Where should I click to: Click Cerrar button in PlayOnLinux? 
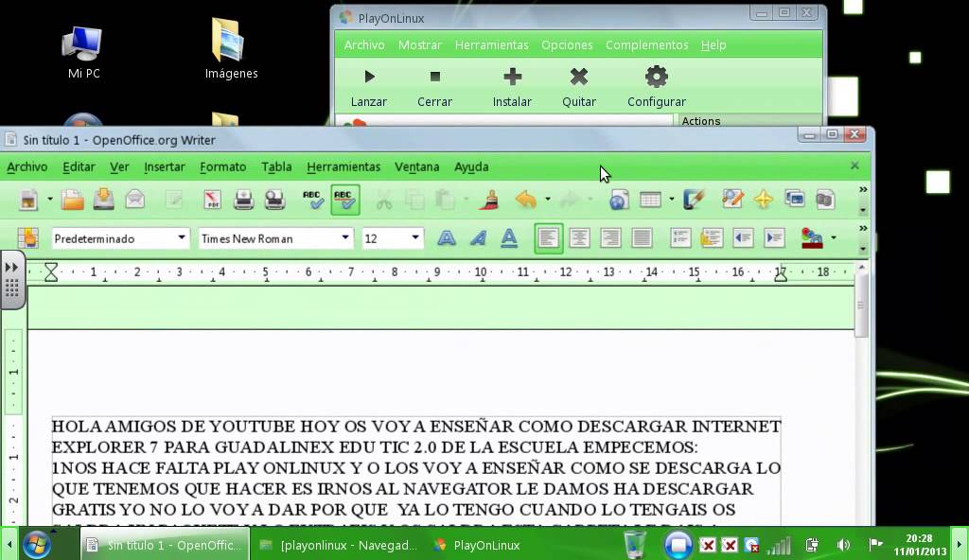(434, 87)
